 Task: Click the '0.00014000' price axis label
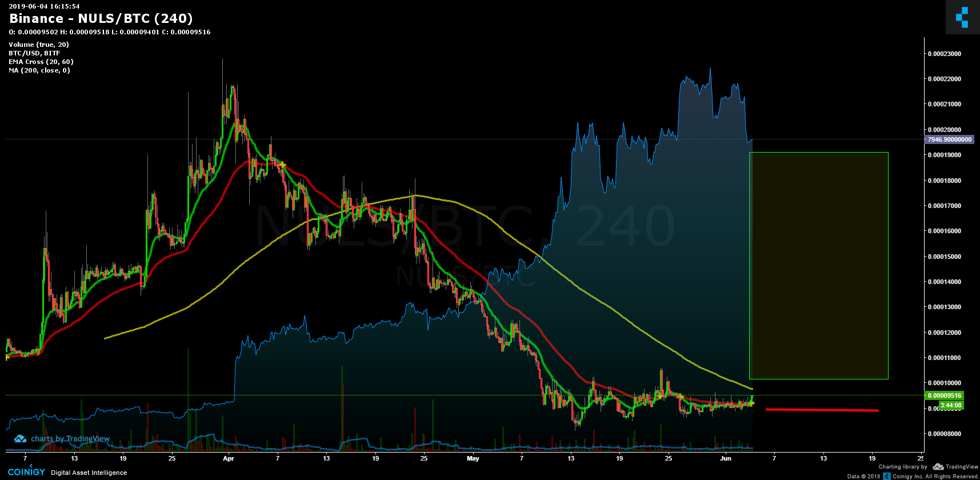tap(944, 282)
